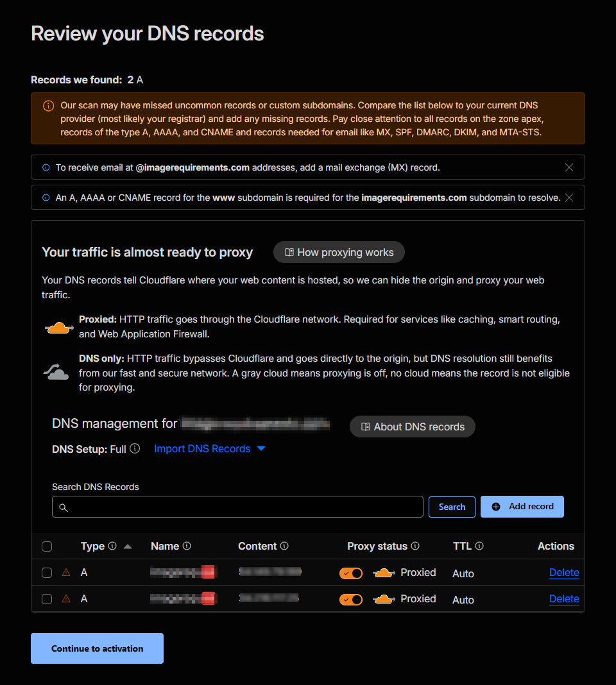Click the warning triangle on the first A record
The height and width of the screenshot is (685, 616).
66,572
